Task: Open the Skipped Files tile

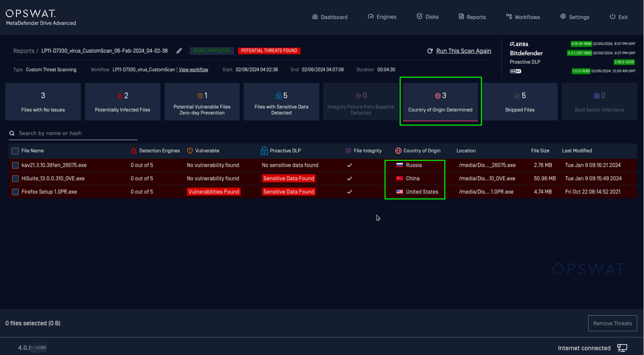Action: pos(519,102)
